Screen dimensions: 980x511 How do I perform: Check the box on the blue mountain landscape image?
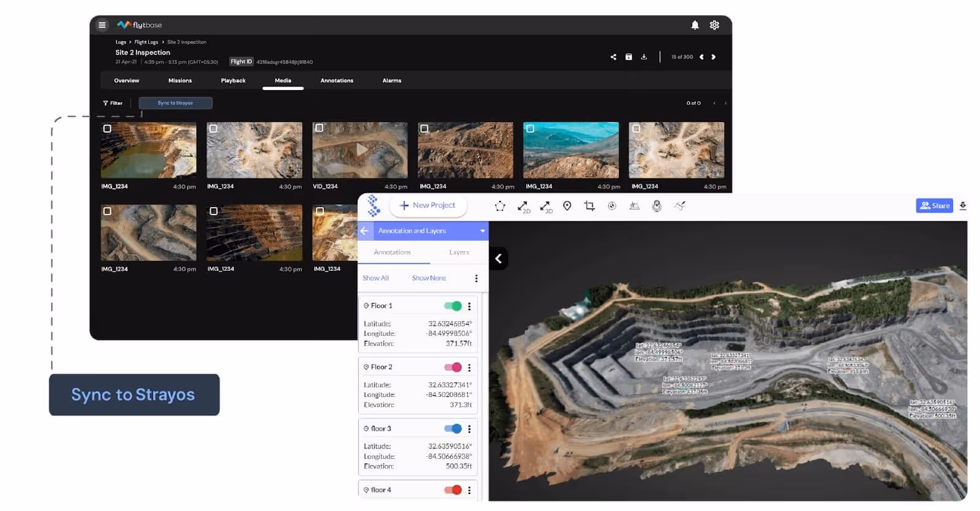530,129
